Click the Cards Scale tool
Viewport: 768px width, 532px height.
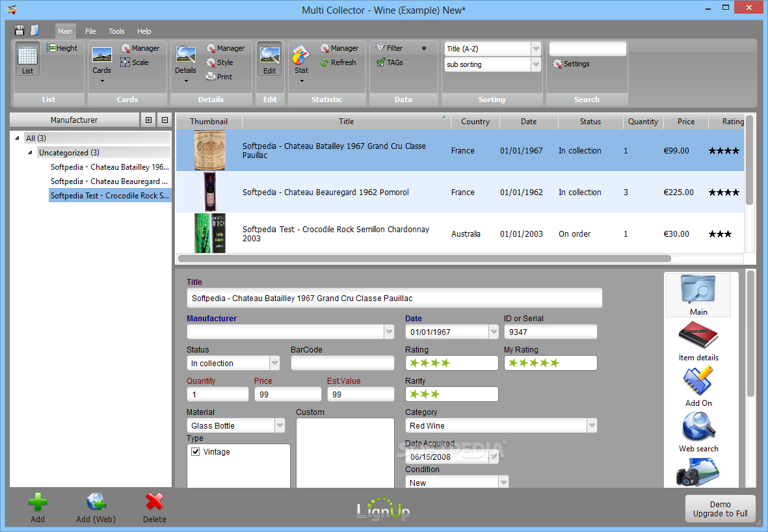135,62
